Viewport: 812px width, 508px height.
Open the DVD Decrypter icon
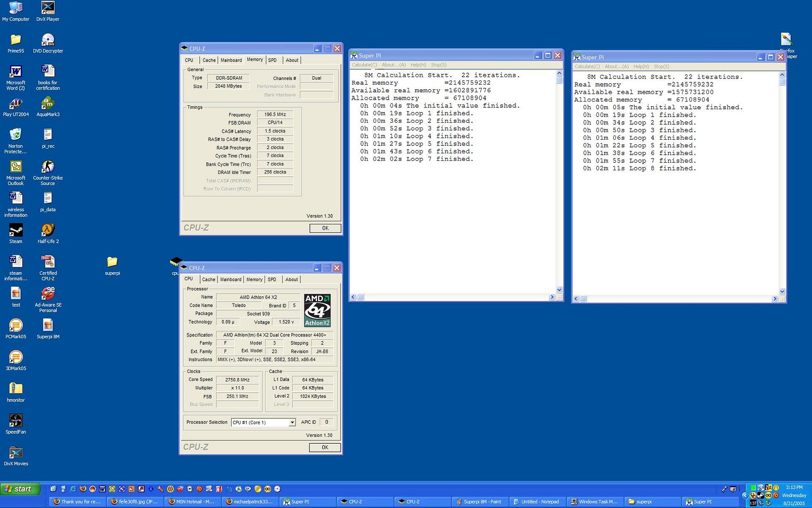(x=47, y=43)
